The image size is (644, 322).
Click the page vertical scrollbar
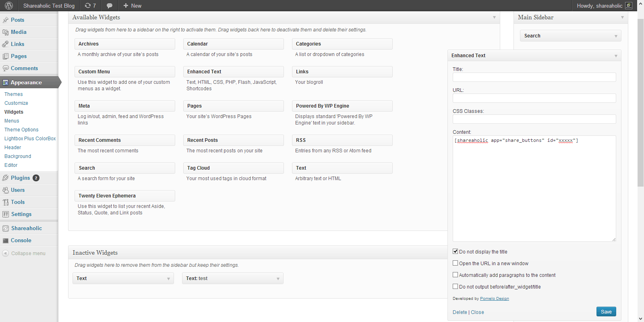640,102
